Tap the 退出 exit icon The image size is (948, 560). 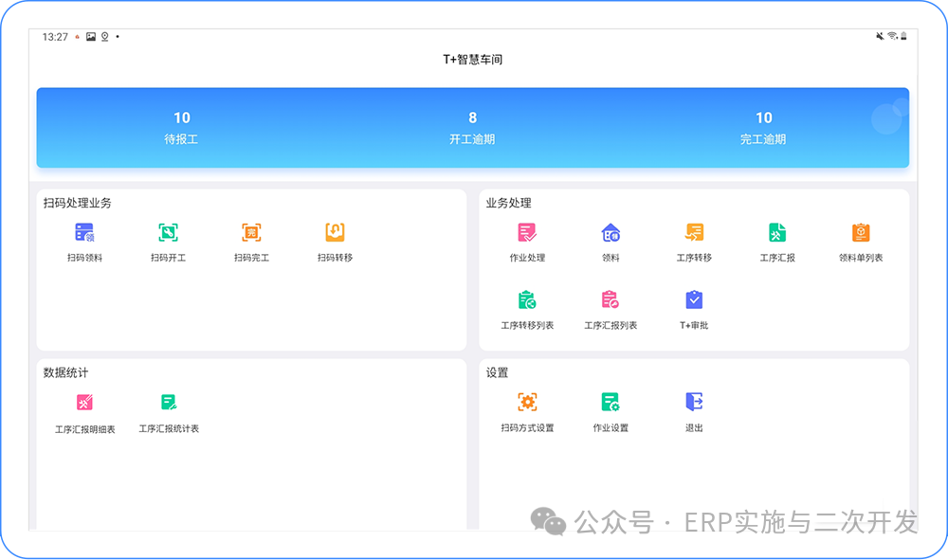pos(694,403)
